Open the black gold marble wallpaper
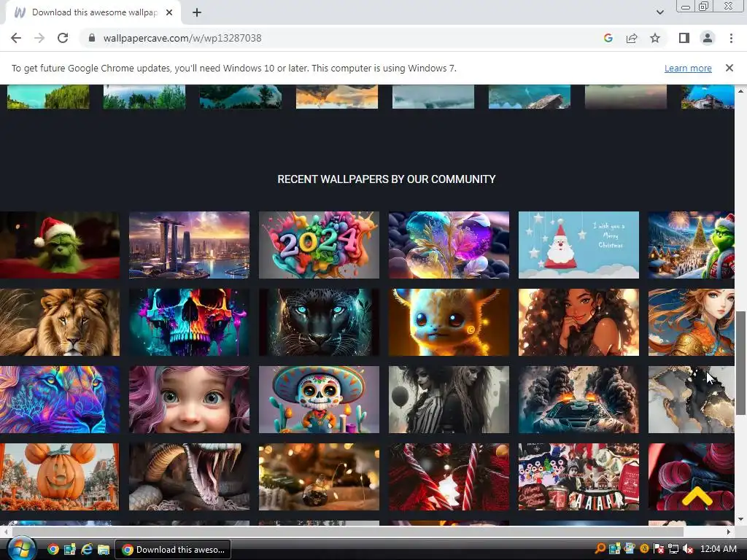The height and width of the screenshot is (560, 747). 692,400
